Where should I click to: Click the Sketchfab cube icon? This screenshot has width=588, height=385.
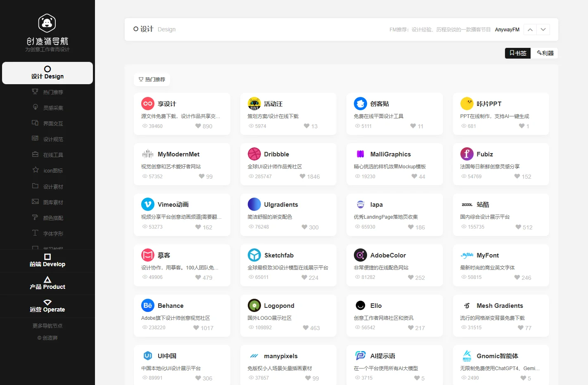pyautogui.click(x=254, y=255)
